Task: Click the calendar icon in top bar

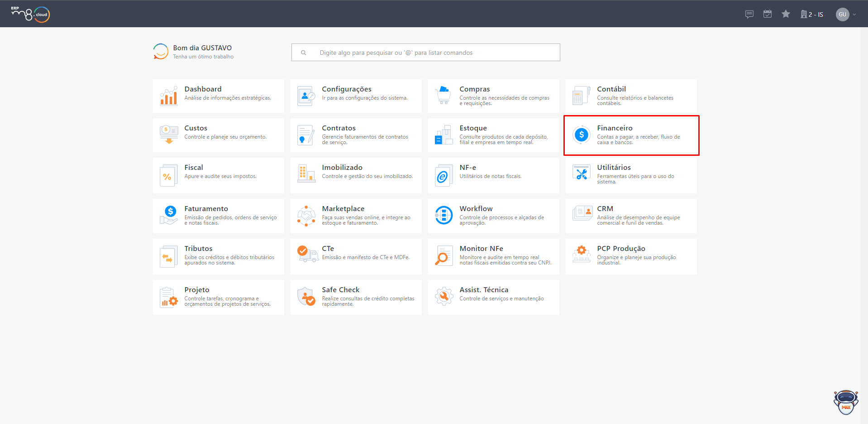Action: [x=767, y=14]
